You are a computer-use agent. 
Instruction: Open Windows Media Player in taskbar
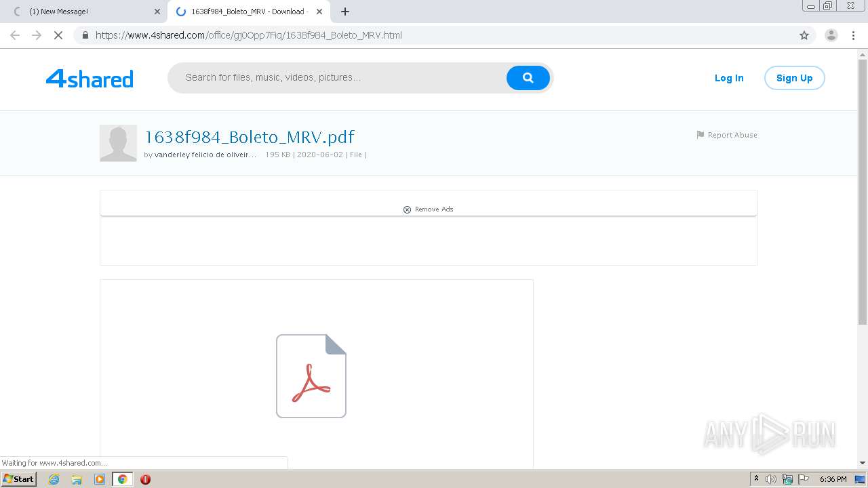(100, 479)
